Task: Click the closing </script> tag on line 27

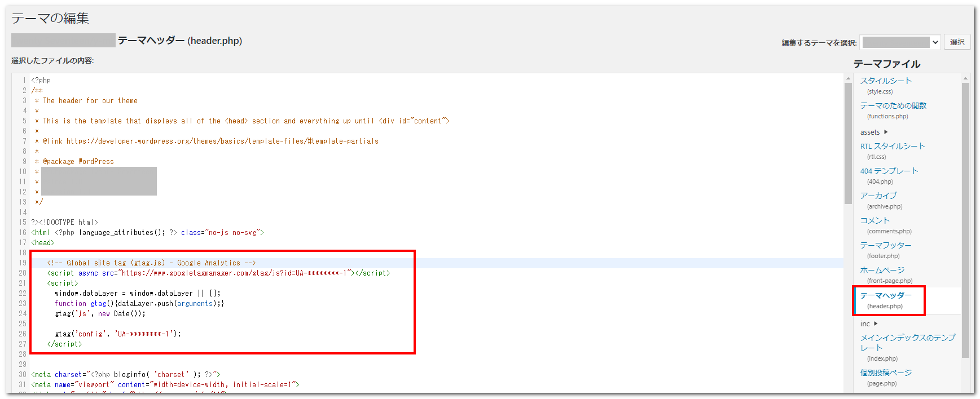Action: point(64,344)
